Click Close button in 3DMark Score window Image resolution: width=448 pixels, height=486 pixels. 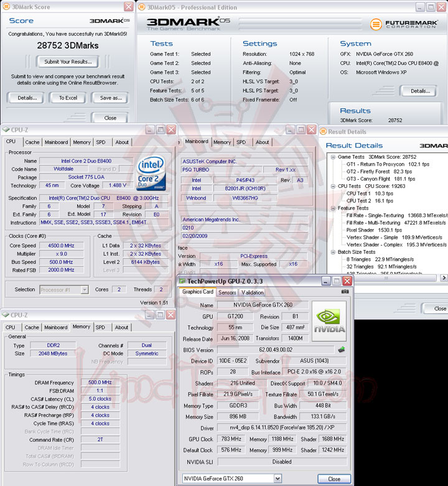[110, 118]
